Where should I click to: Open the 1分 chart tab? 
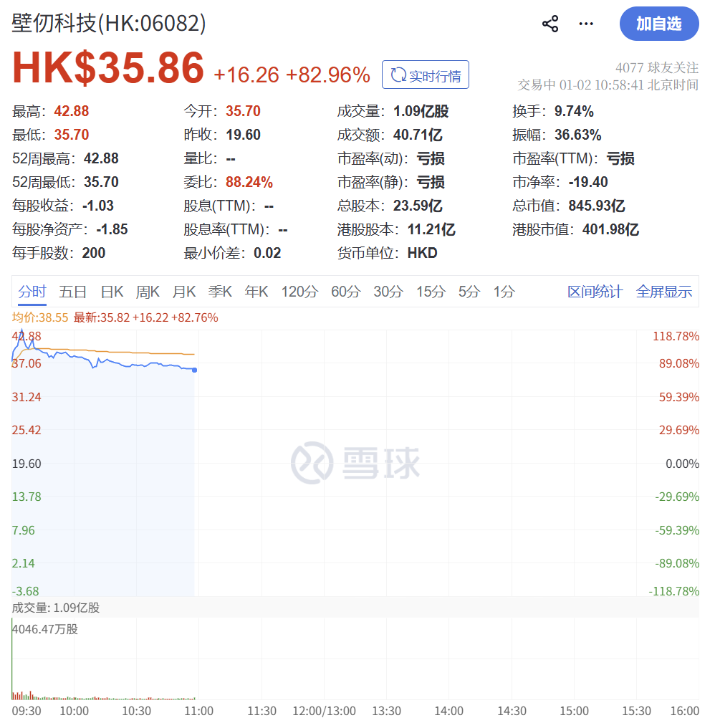click(x=504, y=292)
